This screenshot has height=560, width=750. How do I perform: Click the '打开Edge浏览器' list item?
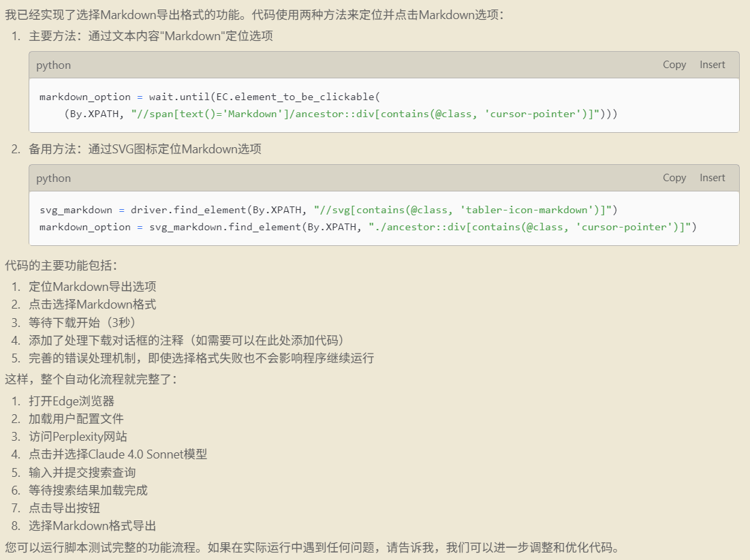coord(71,401)
